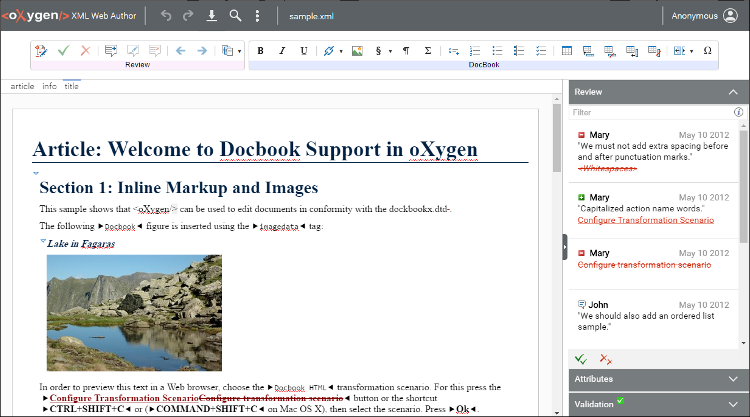Click the Undo arrow in header
750x417 pixels.
coord(166,16)
